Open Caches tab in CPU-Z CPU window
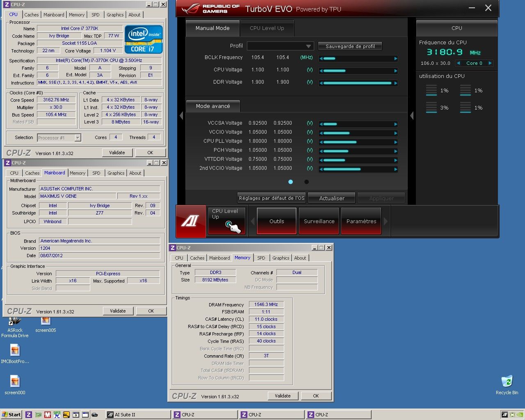The image size is (525, 420). 32,15
